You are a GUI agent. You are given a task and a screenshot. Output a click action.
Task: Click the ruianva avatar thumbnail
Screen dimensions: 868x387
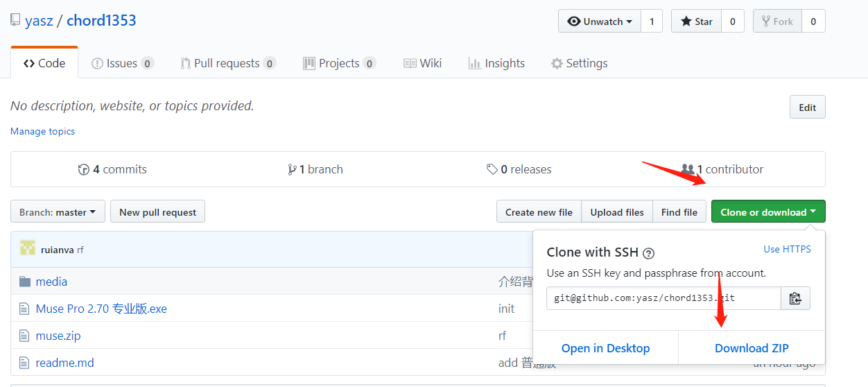click(28, 248)
